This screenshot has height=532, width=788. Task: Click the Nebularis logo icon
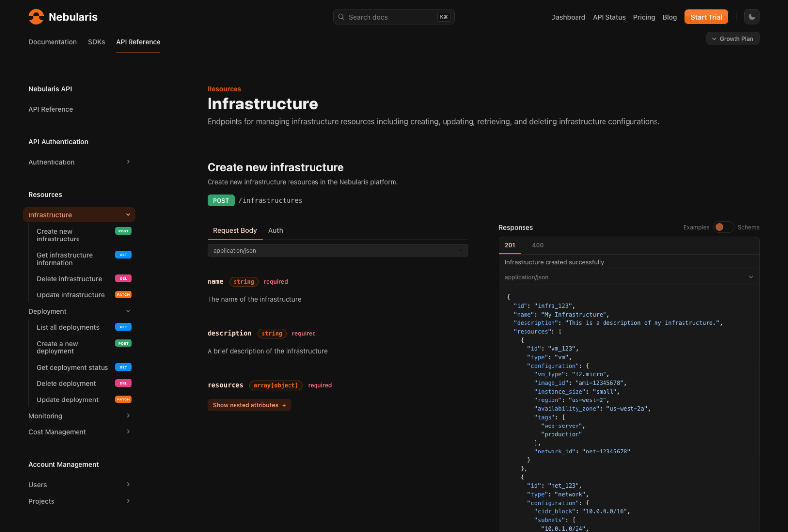[x=36, y=17]
